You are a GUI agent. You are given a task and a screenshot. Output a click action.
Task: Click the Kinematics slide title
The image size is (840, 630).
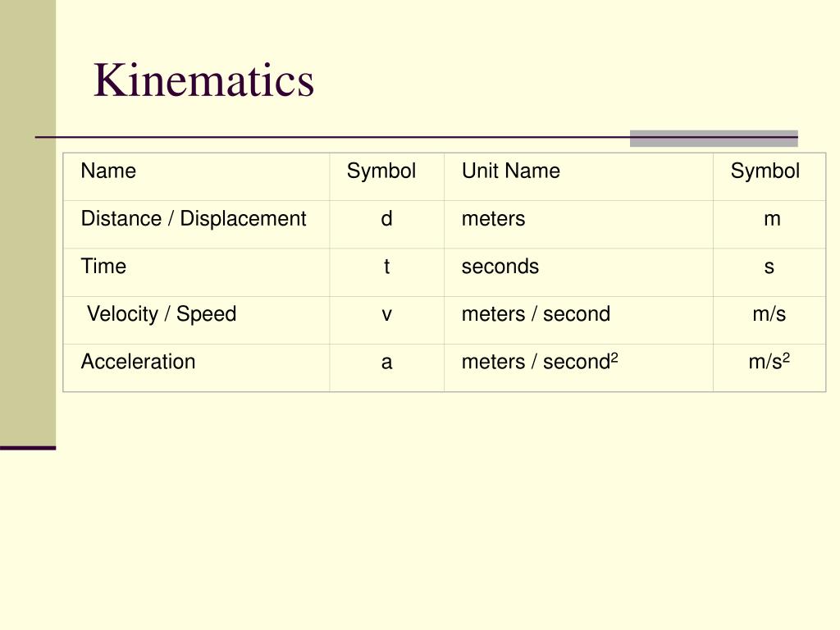coord(203,81)
